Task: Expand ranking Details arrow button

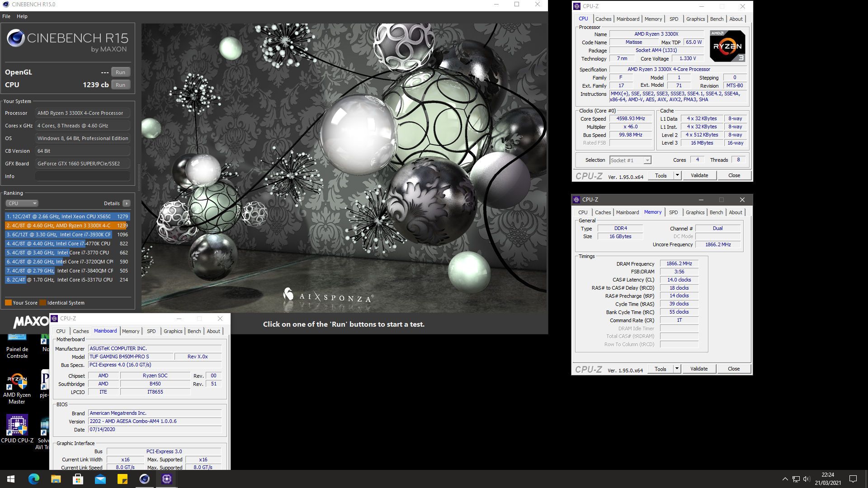Action: [127, 203]
